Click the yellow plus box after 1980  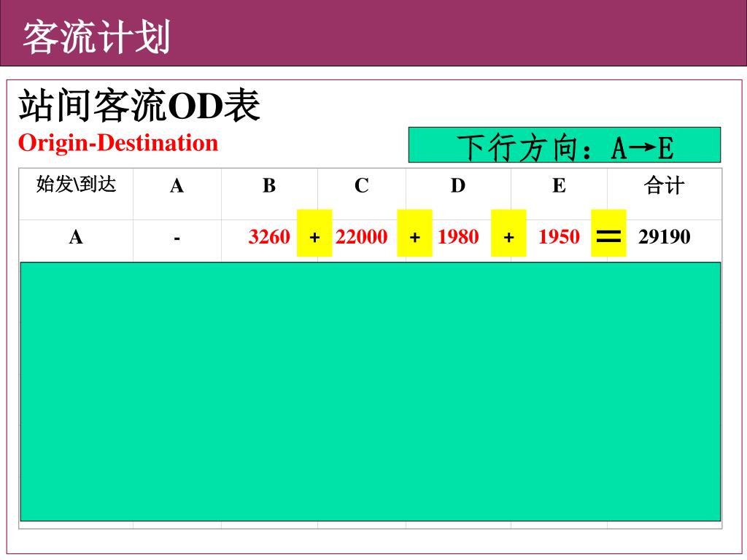click(508, 233)
